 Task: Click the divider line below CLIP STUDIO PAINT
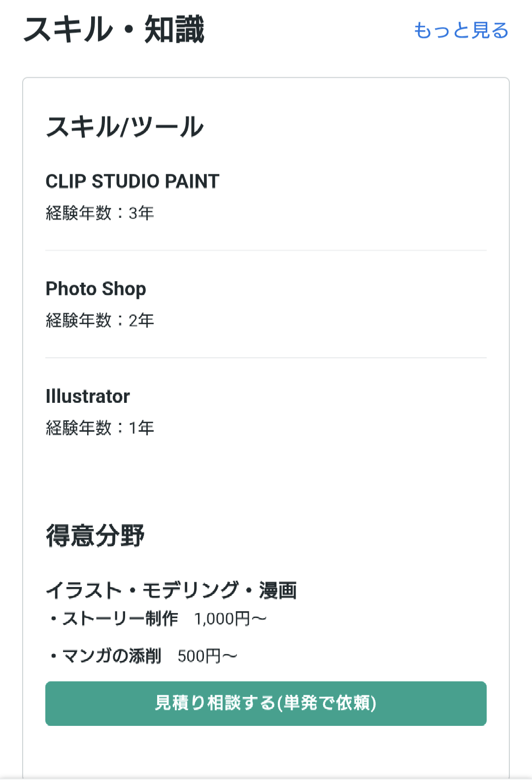(x=266, y=251)
